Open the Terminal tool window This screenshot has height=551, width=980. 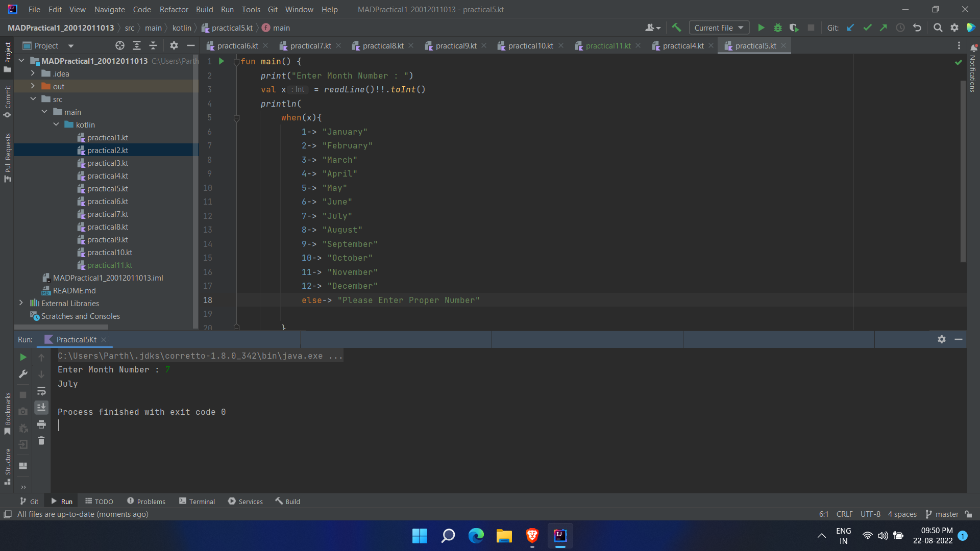pyautogui.click(x=197, y=502)
